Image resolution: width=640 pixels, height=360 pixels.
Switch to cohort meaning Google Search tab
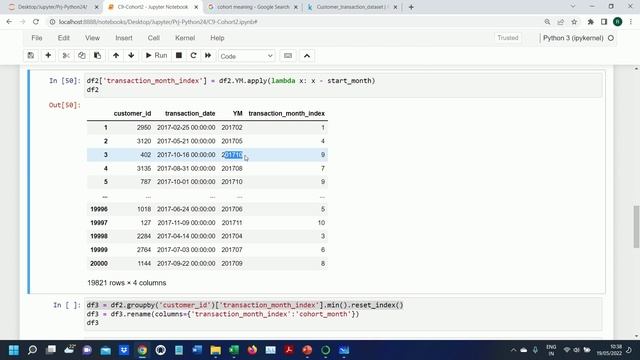(x=253, y=7)
